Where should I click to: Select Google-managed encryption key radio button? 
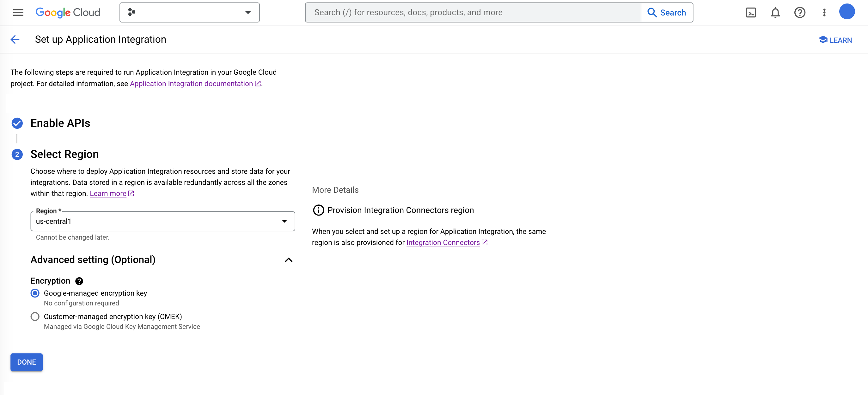[35, 293]
